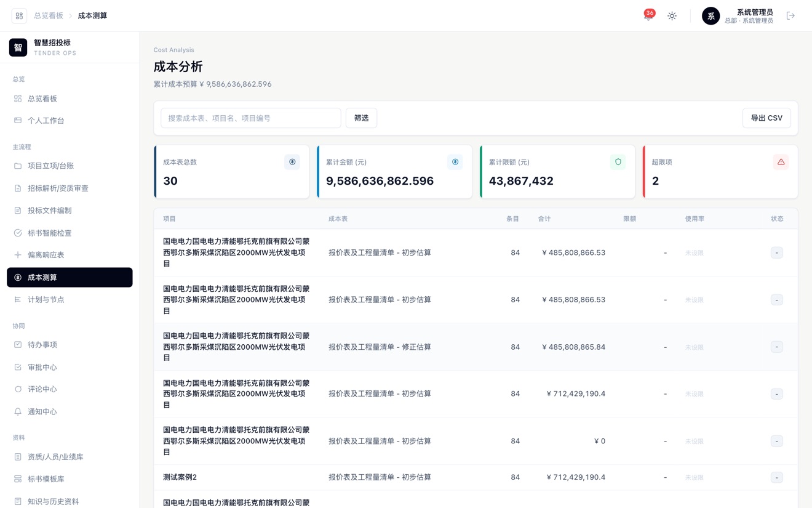Viewport: 812px width, 508px height.
Task: Click the 导出 CSV button
Action: click(x=766, y=118)
